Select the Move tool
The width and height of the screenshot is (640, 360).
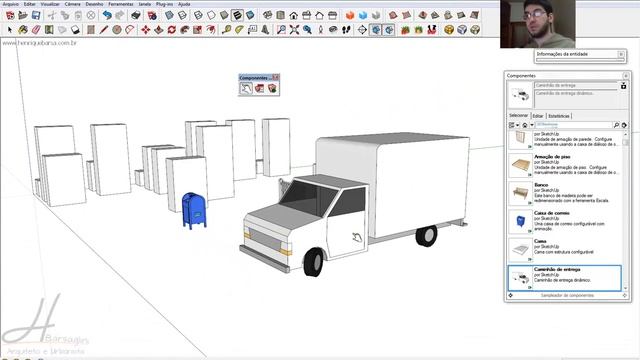click(x=146, y=30)
